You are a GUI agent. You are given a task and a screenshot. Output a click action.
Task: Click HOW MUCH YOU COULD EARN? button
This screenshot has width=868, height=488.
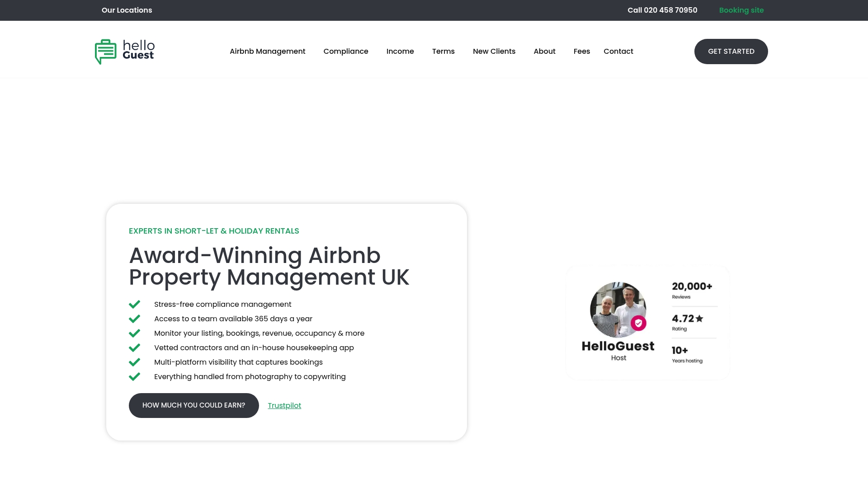[x=194, y=405]
